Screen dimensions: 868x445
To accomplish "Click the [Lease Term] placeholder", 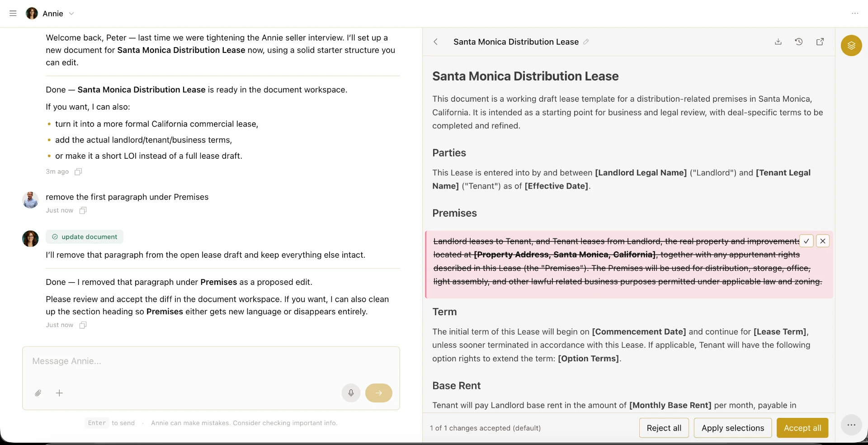I will click(780, 331).
